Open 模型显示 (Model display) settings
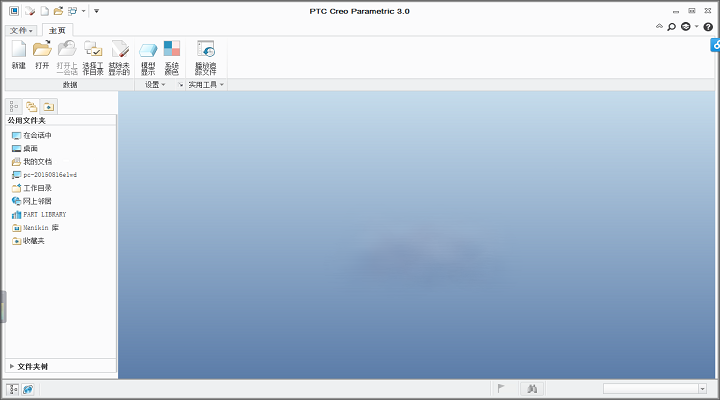This screenshot has width=720, height=400. [x=148, y=58]
